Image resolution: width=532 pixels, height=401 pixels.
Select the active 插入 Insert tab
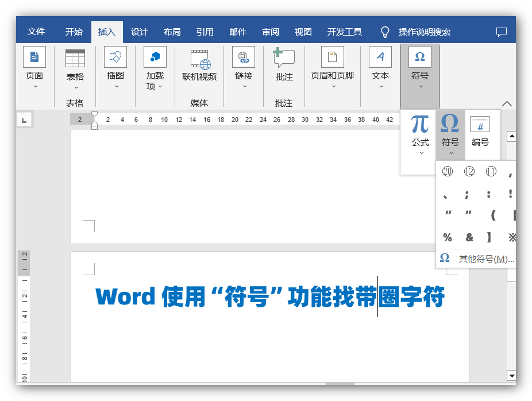click(x=107, y=32)
